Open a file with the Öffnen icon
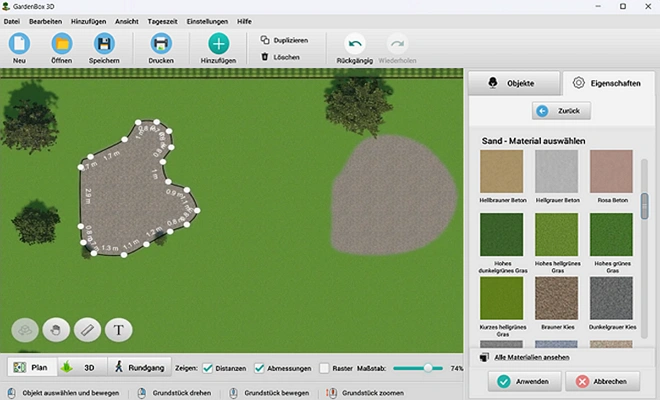Image resolution: width=660 pixels, height=400 pixels. [62, 44]
